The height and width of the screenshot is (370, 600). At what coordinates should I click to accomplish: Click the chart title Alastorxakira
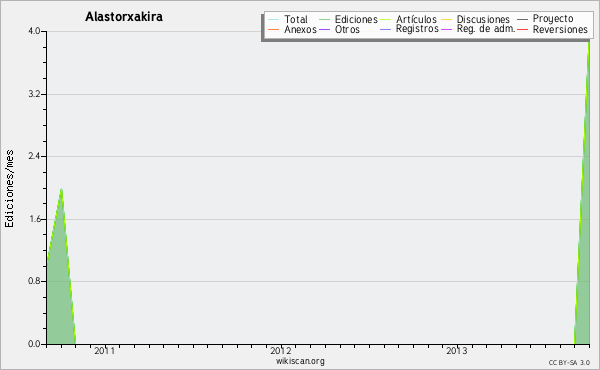point(124,16)
